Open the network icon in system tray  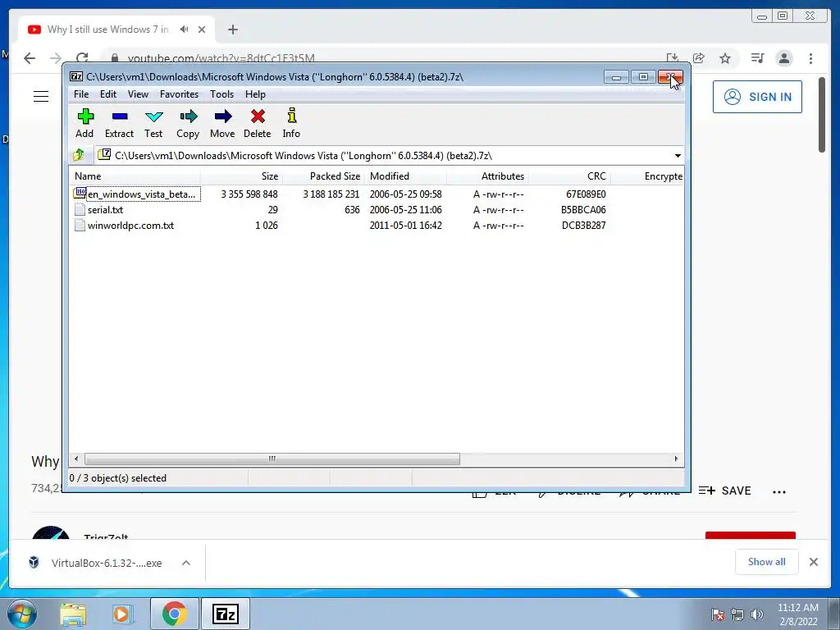(x=737, y=614)
